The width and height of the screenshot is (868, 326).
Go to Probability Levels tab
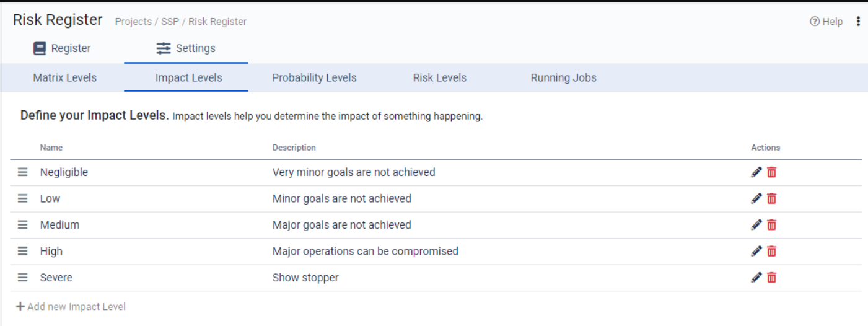pyautogui.click(x=314, y=78)
